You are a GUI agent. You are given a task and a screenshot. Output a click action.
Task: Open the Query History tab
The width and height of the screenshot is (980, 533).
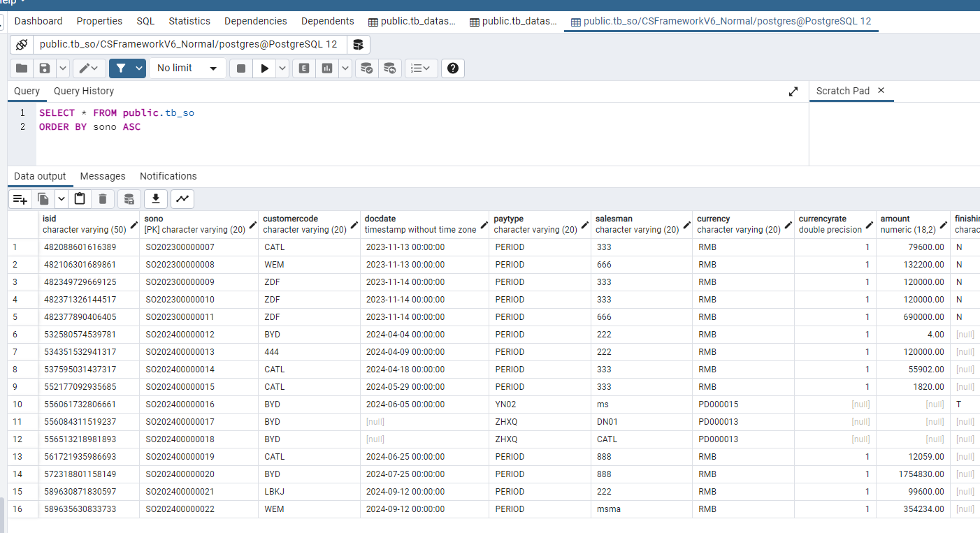[83, 91]
